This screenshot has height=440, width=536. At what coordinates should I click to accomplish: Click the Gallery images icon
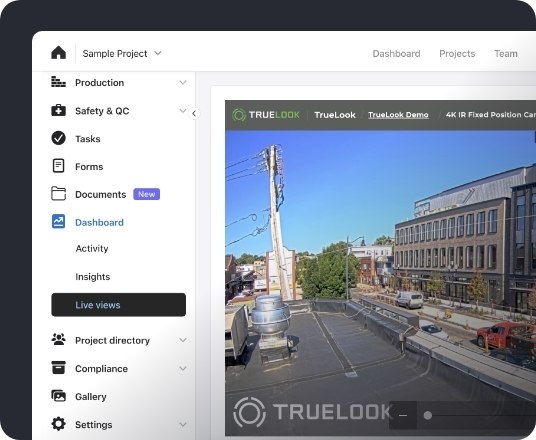[58, 396]
